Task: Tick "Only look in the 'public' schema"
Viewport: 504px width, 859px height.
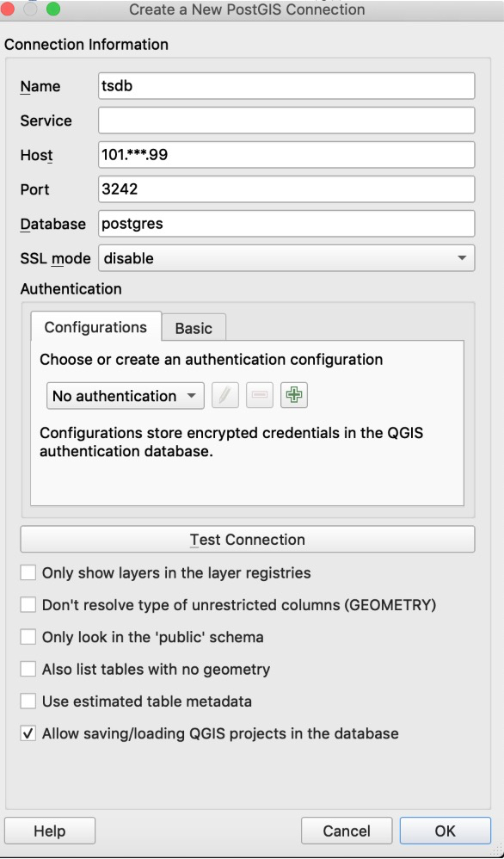Action: (28, 637)
